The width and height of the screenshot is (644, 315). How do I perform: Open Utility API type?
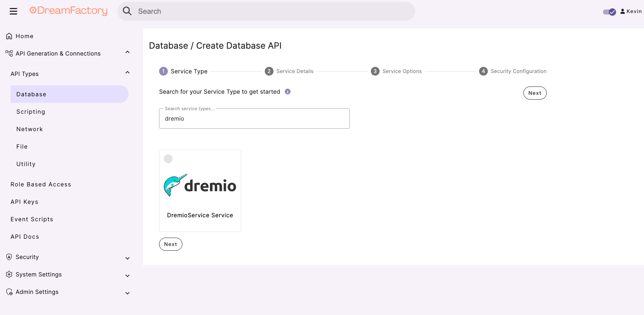click(x=26, y=164)
